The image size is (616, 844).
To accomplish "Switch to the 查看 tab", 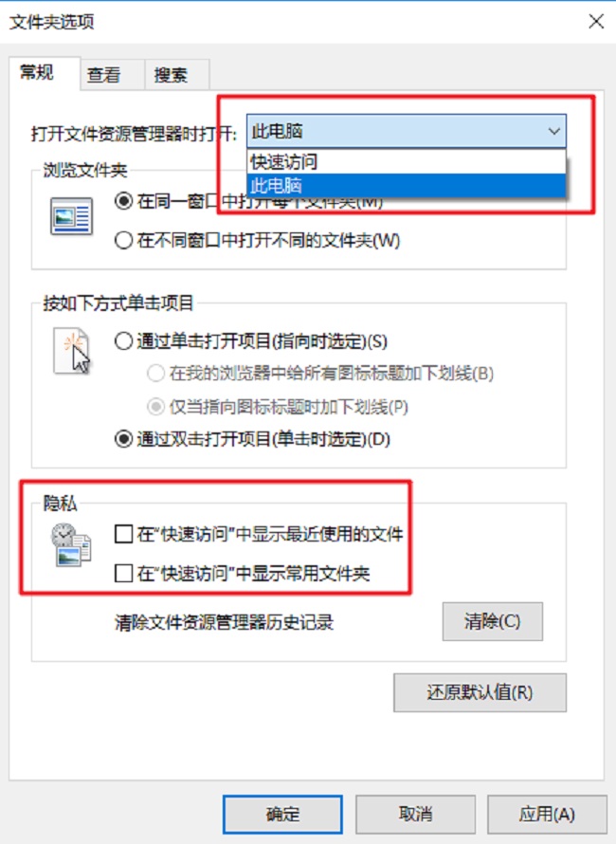I will pyautogui.click(x=104, y=75).
